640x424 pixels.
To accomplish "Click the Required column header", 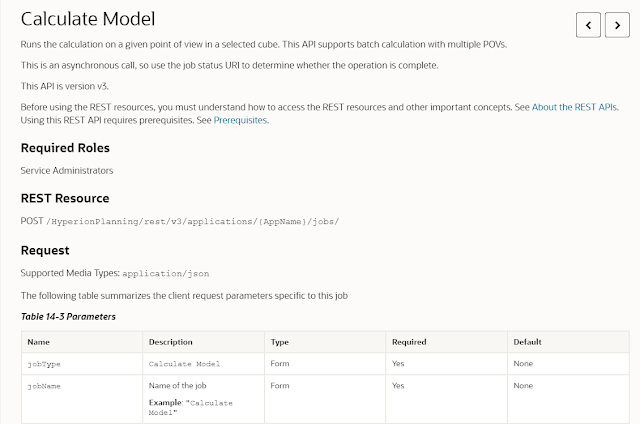I will click(410, 342).
